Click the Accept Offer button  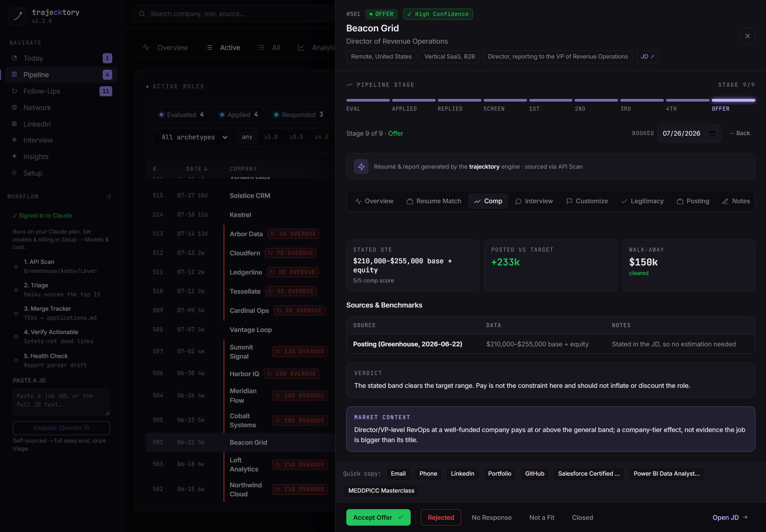[378, 517]
